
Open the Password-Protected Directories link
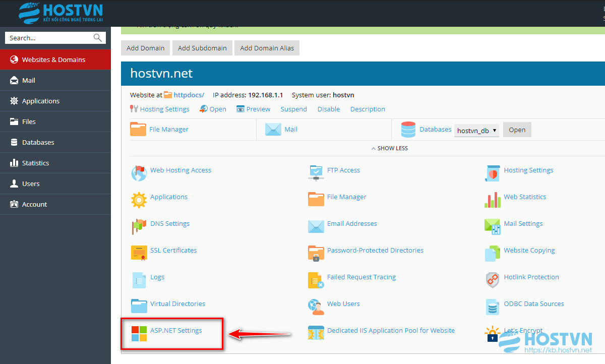(375, 250)
